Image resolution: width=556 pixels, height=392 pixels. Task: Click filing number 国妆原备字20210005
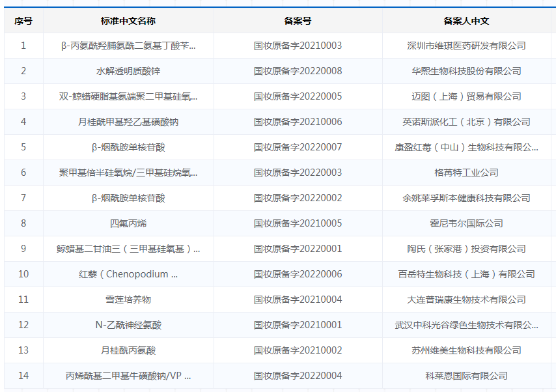point(298,223)
